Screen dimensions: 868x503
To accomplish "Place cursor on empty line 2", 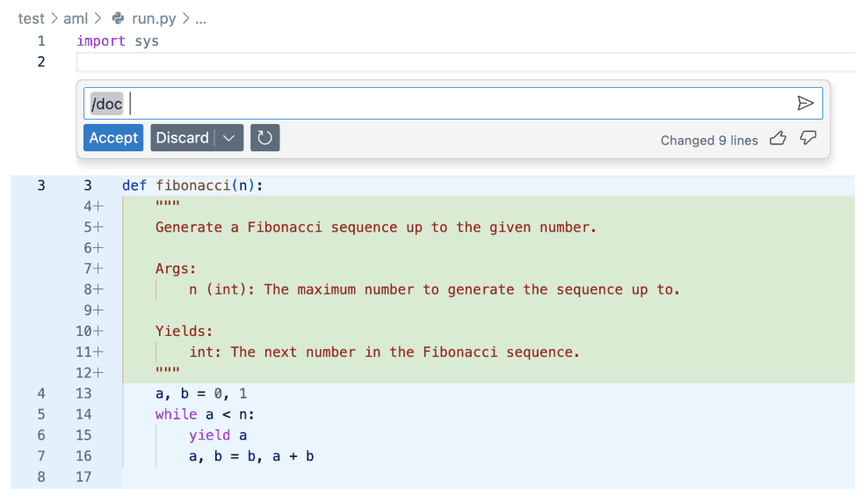I will coord(465,62).
